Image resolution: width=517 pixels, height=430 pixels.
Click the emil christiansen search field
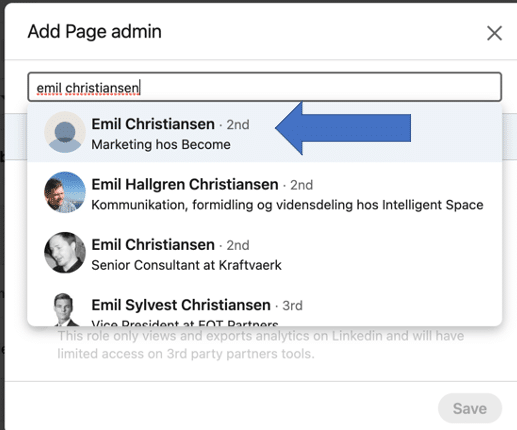pyautogui.click(x=265, y=87)
